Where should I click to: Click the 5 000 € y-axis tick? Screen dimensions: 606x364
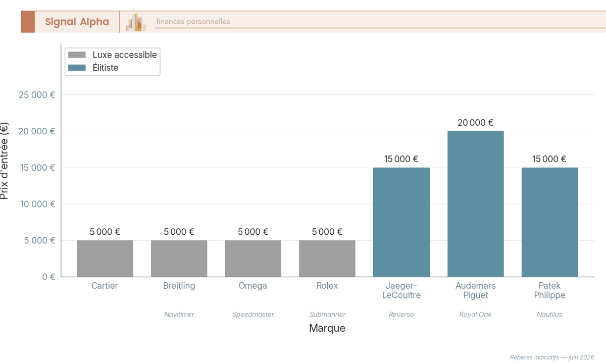tap(39, 240)
